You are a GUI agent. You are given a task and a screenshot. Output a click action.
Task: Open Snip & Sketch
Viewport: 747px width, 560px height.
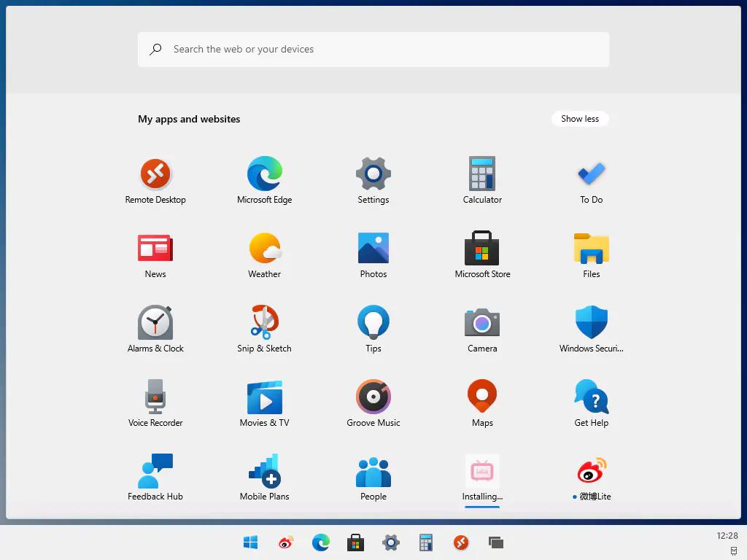(x=264, y=322)
